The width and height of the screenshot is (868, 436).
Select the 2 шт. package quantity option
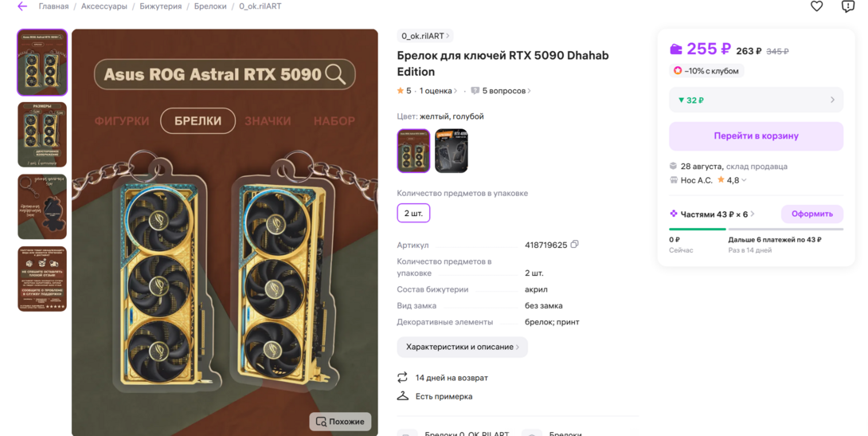click(413, 214)
